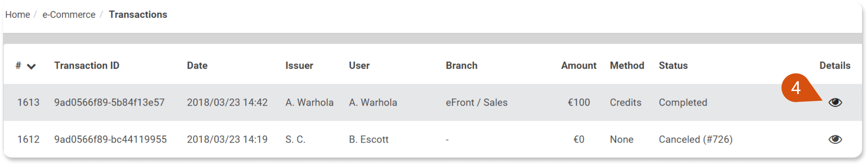The image size is (868, 165).
Task: Select transaction ID 9ad0566f89-bc44119955
Action: click(111, 139)
